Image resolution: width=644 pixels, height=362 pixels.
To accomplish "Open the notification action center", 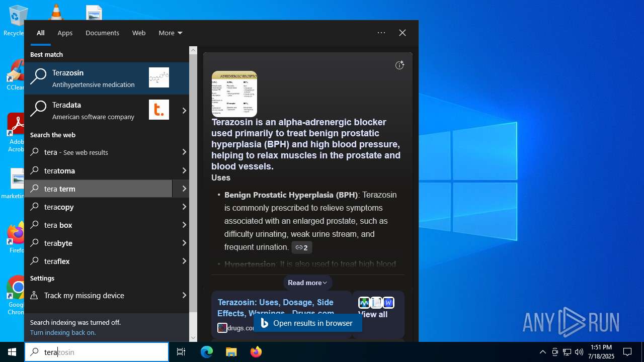I will pyautogui.click(x=627, y=352).
